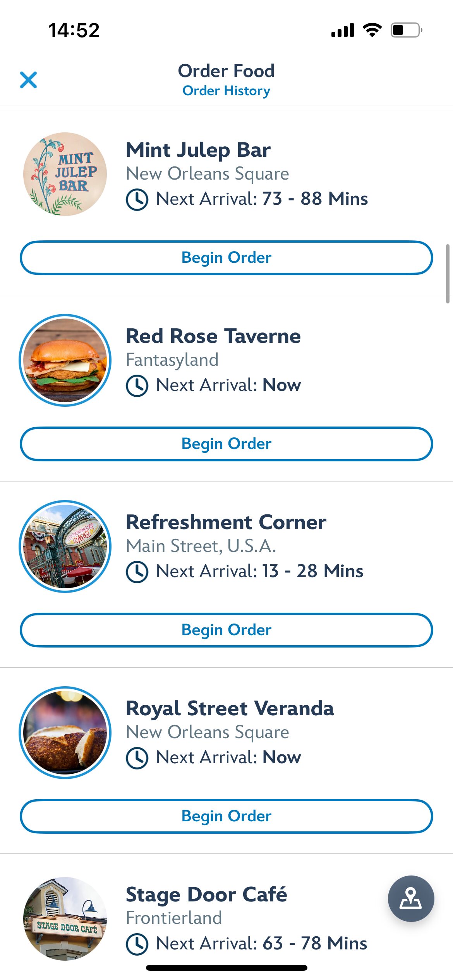The width and height of the screenshot is (453, 980).
Task: Tap the battery icon in status bar
Action: (406, 30)
